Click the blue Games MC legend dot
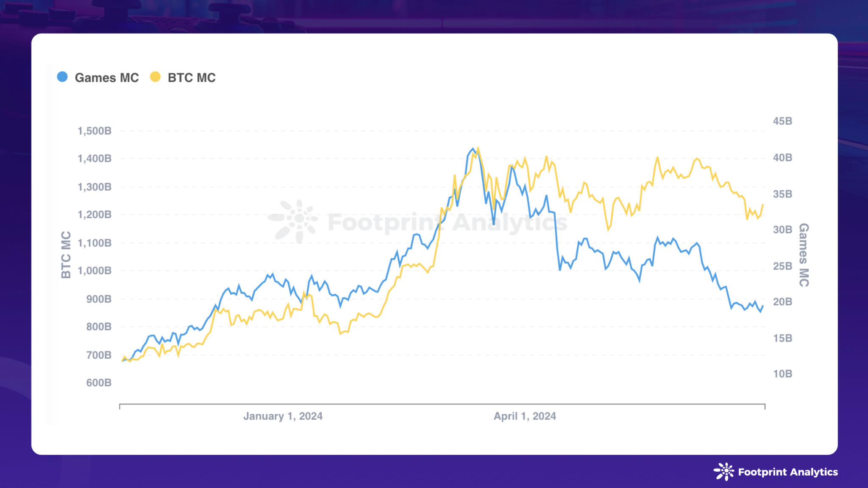This screenshot has width=868, height=488. click(62, 77)
